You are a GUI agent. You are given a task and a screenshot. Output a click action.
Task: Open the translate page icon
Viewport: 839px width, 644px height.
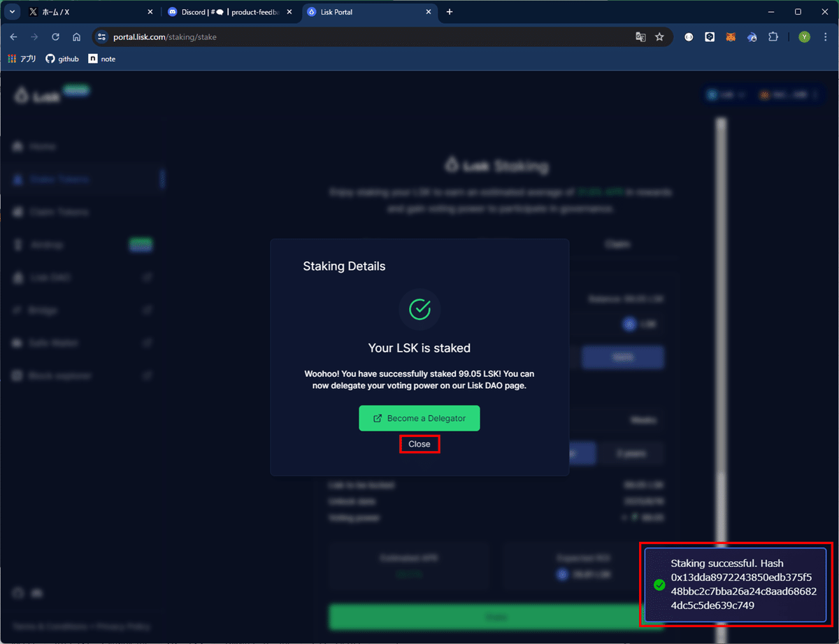pos(640,37)
